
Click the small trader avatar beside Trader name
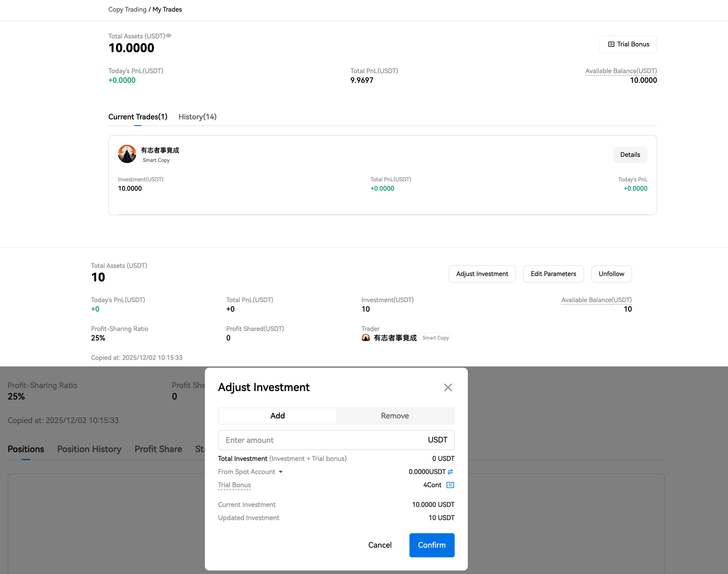click(x=366, y=338)
